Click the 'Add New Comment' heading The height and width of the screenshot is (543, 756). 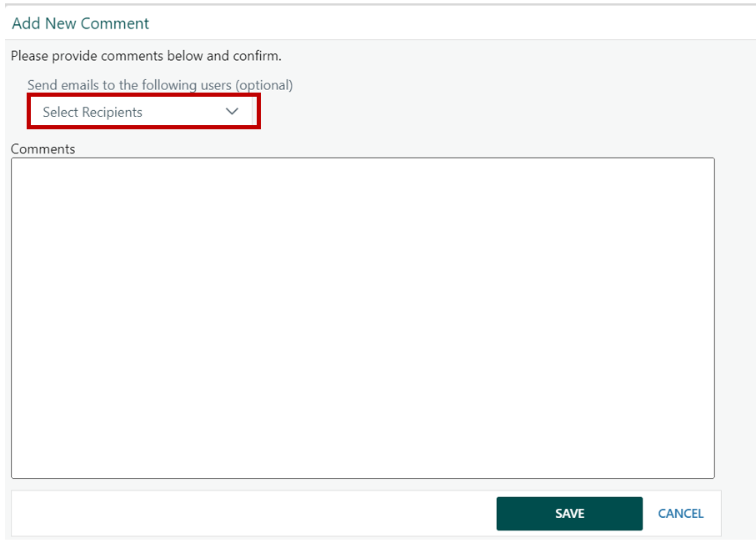[x=81, y=23]
